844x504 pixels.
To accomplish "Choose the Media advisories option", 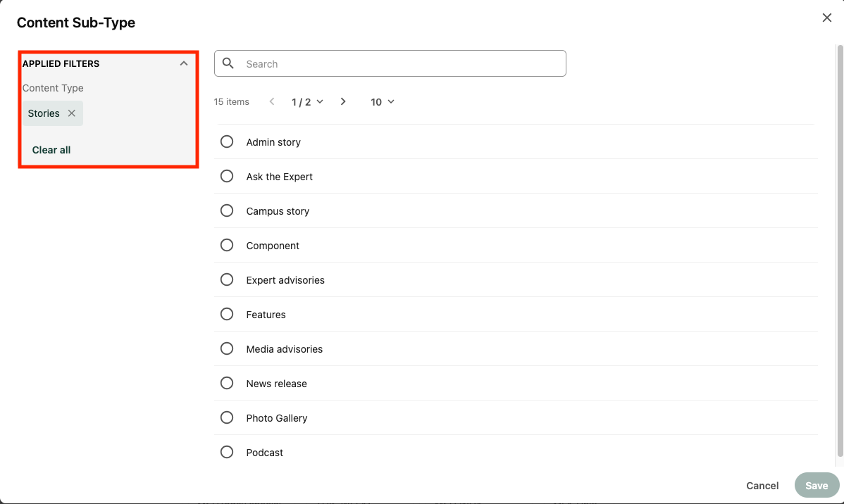I will coord(227,348).
